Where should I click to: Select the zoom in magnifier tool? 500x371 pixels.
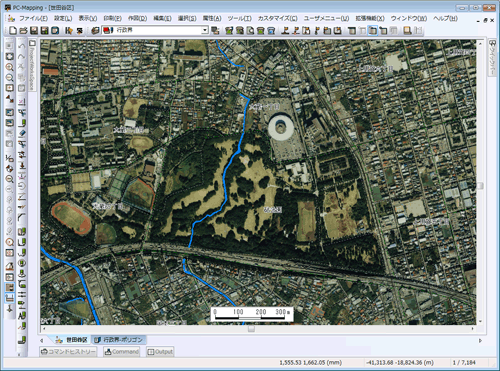(x=10, y=67)
